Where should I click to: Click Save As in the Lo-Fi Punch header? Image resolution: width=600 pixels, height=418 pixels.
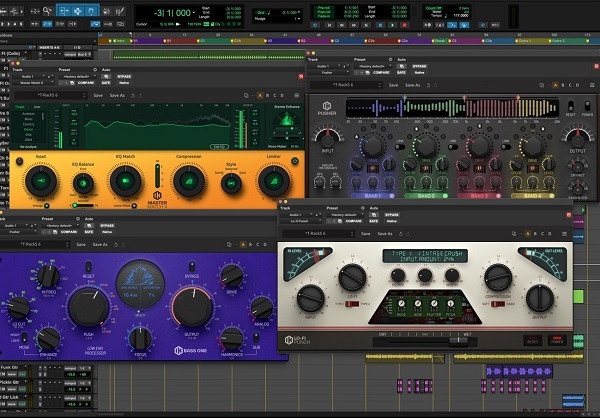coord(385,233)
